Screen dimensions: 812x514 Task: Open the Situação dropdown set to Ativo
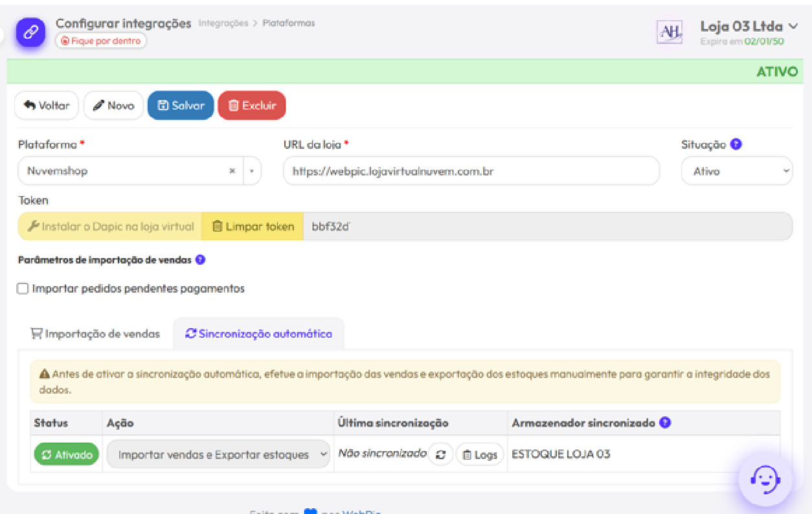coord(736,170)
